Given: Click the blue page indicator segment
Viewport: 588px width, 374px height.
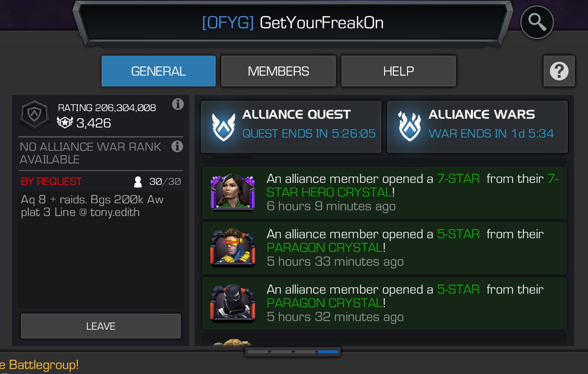Looking at the screenshot, I should 328,352.
